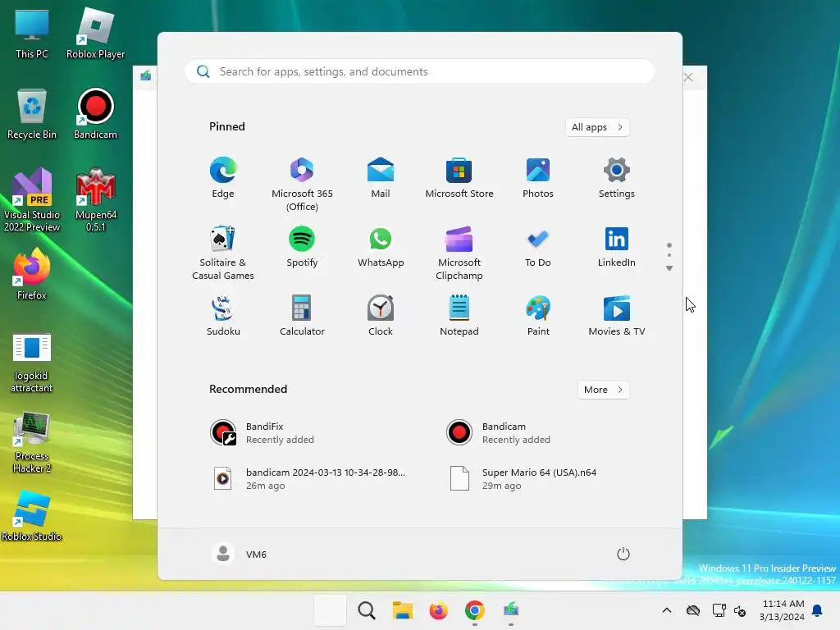The width and height of the screenshot is (840, 630).
Task: Select logokid attractant desktop file
Action: (32, 363)
